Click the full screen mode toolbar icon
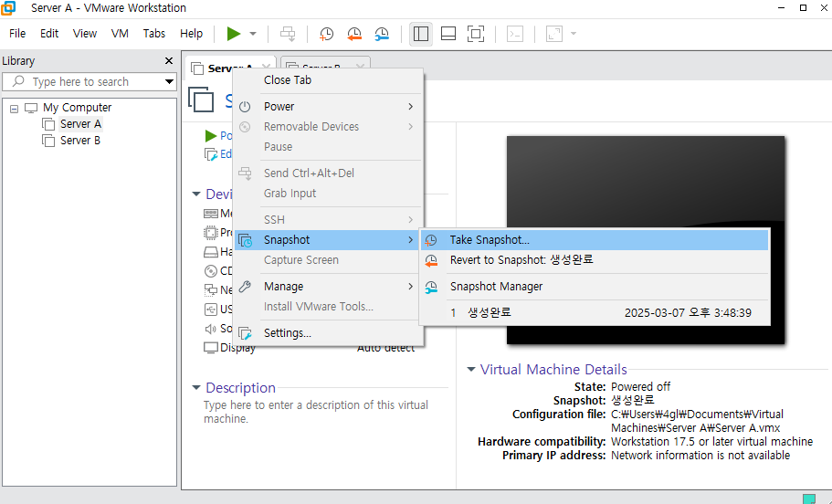 476,34
